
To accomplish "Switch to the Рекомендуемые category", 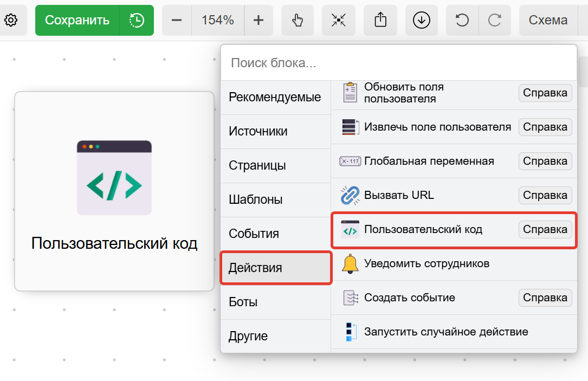I will (275, 98).
